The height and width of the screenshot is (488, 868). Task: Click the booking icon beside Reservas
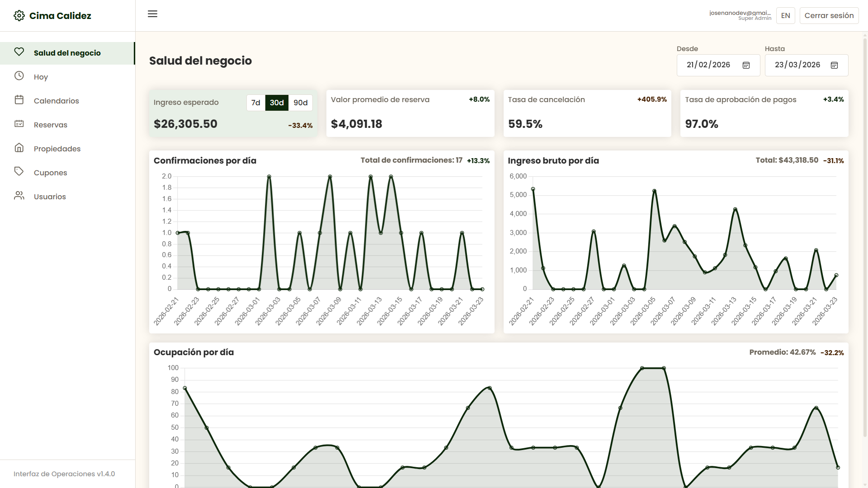[19, 124]
